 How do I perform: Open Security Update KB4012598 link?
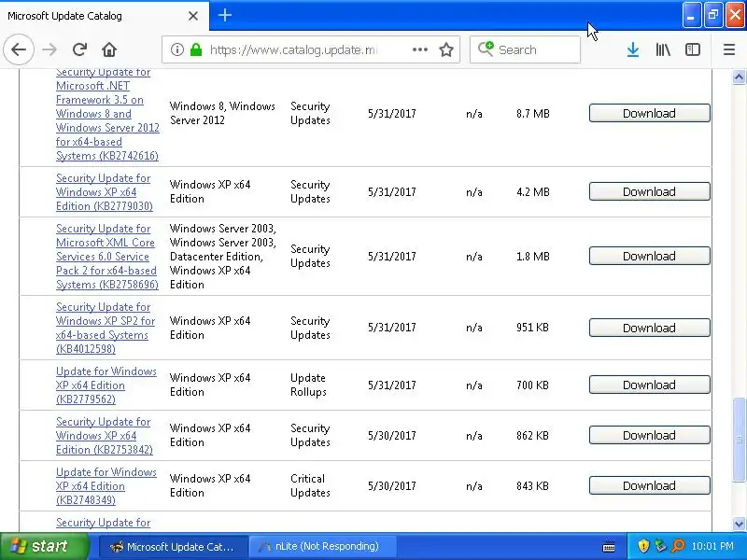[106, 328]
